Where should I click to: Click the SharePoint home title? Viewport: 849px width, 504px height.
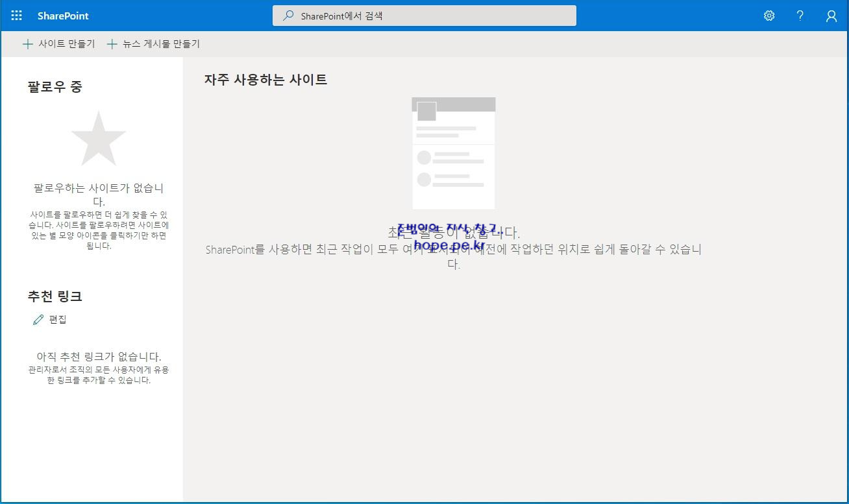pyautogui.click(x=63, y=16)
